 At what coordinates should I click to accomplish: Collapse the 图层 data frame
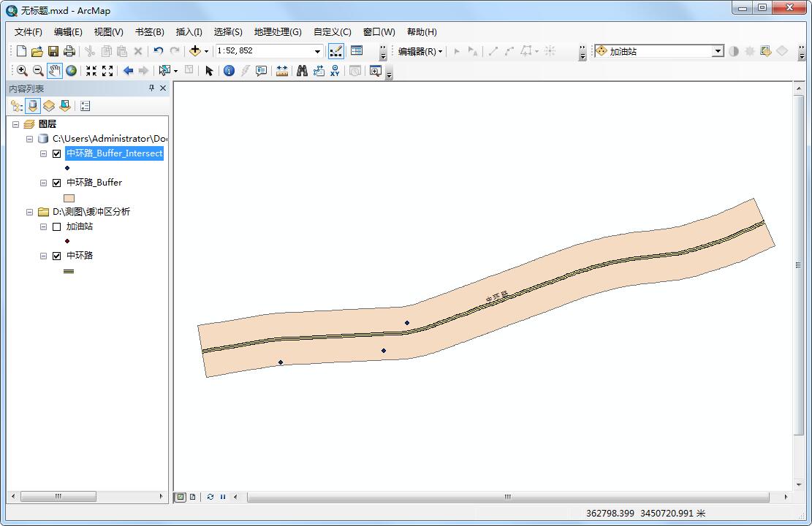[15, 124]
